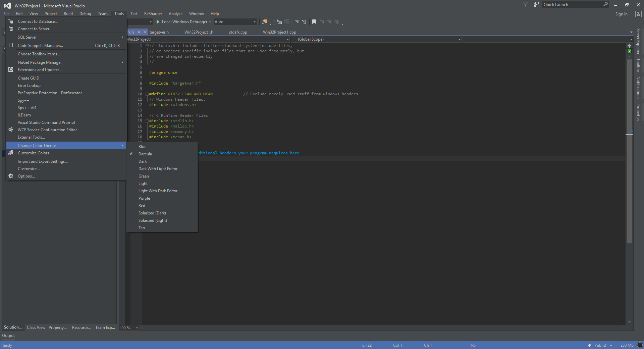This screenshot has width=644, height=349.
Task: Start debugging with the green play arrow
Action: point(158,22)
